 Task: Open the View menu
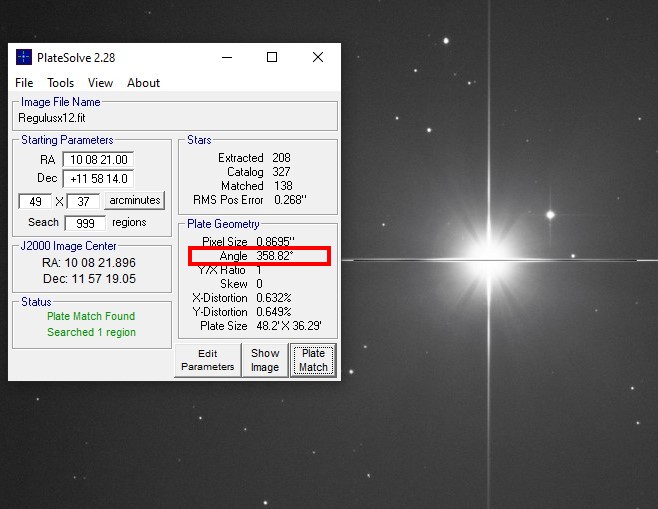100,83
